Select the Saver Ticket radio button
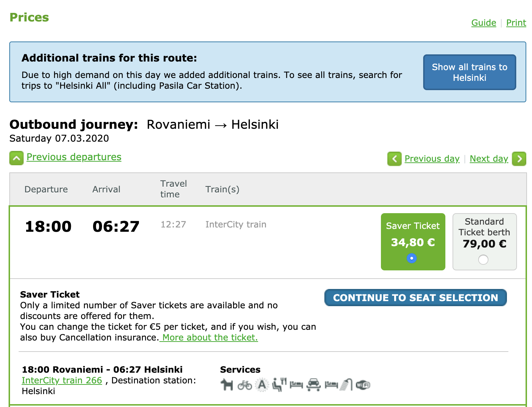 (412, 258)
